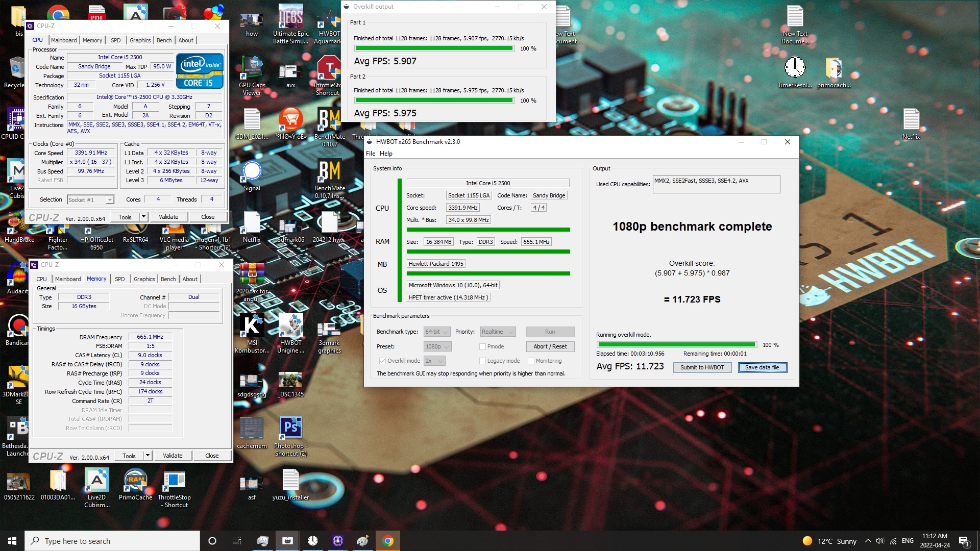This screenshot has height=551, width=980.
Task: Open Signal desktop icon
Action: click(252, 175)
